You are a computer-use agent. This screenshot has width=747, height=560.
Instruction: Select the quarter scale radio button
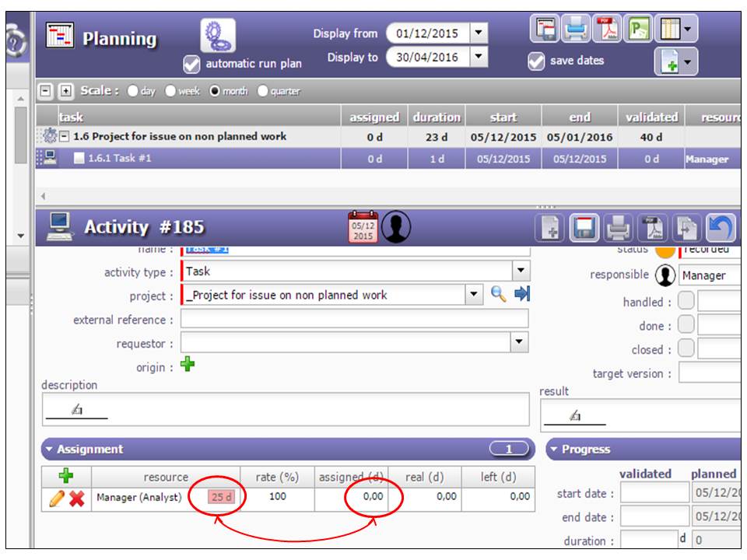[x=262, y=91]
